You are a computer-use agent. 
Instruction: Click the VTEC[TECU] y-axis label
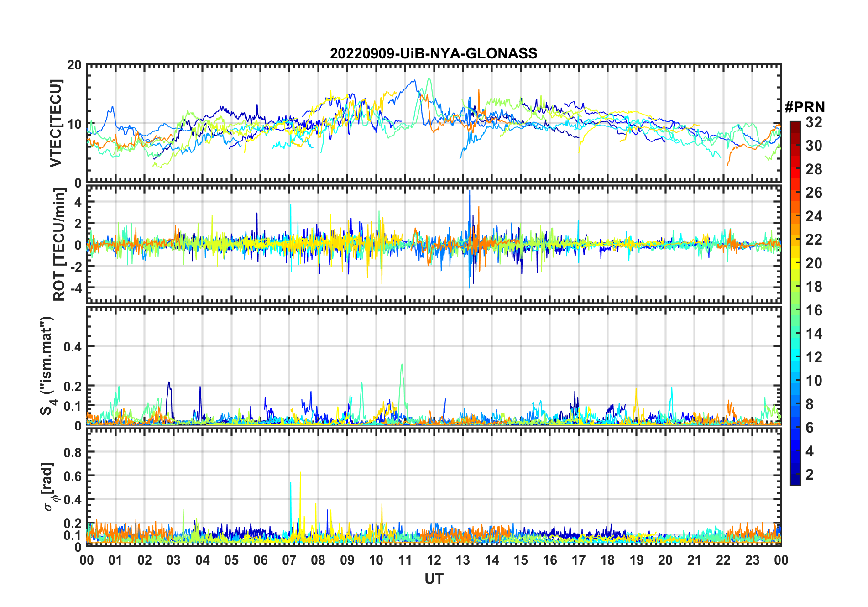pyautogui.click(x=56, y=123)
